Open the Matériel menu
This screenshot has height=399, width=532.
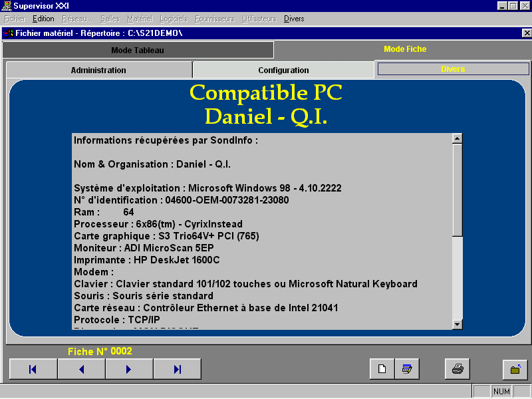click(x=140, y=19)
